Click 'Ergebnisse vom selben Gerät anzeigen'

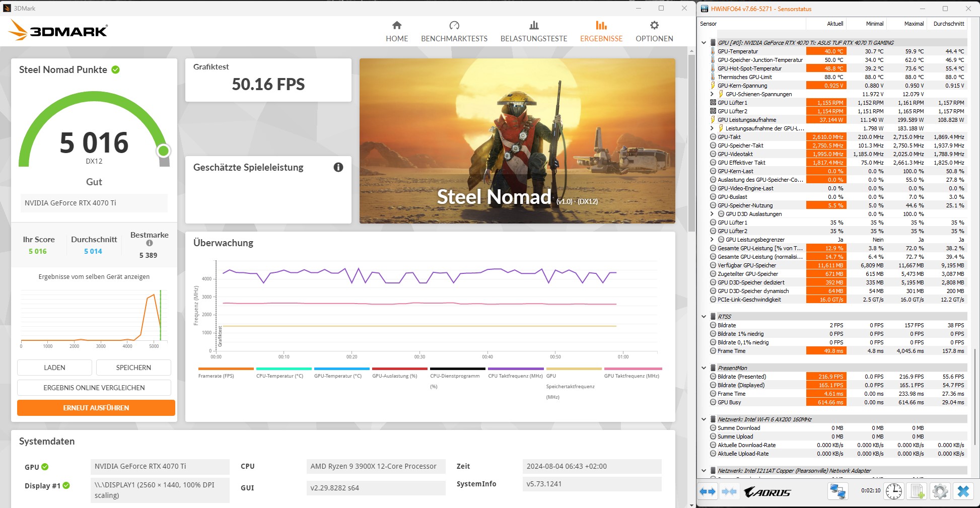click(x=94, y=277)
